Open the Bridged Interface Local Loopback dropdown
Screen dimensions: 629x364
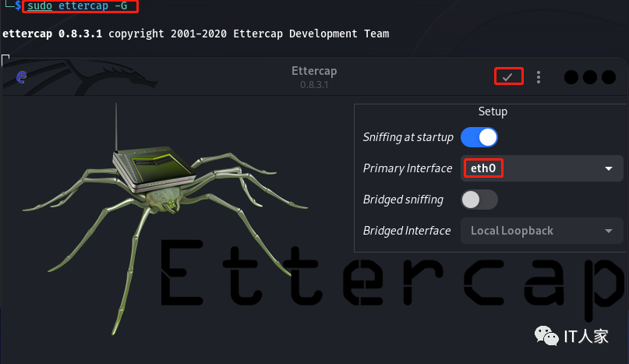coord(542,231)
